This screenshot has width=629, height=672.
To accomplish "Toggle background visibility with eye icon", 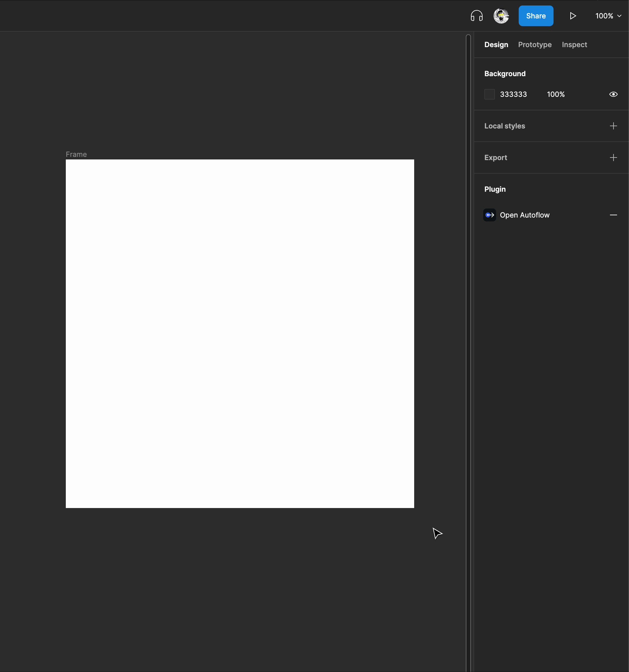I will (613, 94).
